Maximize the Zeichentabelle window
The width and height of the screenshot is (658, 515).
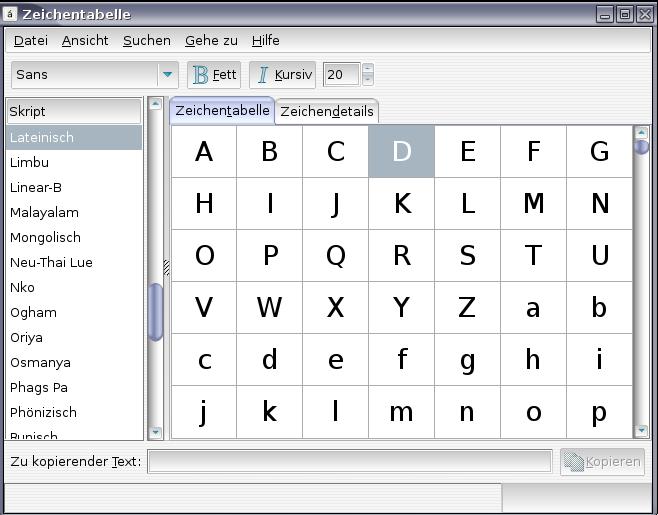click(x=625, y=14)
